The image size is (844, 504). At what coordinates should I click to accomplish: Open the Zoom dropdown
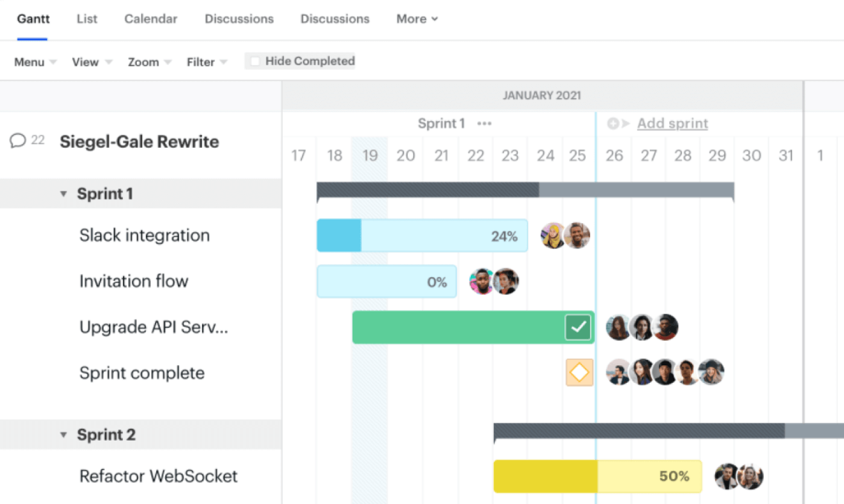[x=148, y=61]
